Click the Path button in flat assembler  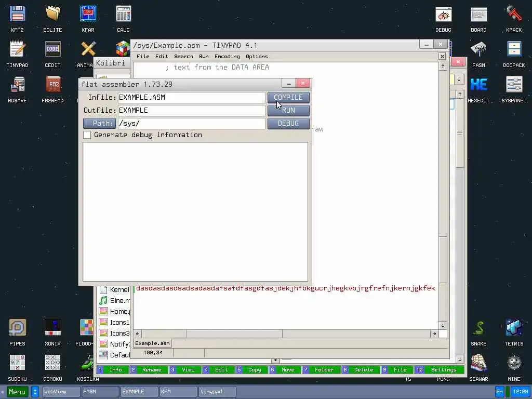tap(99, 124)
